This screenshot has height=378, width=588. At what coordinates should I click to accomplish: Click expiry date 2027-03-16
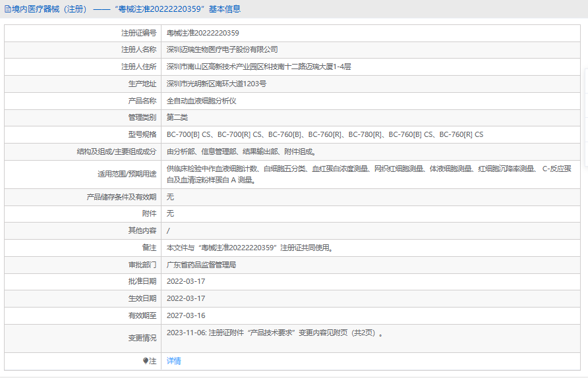pos(186,315)
